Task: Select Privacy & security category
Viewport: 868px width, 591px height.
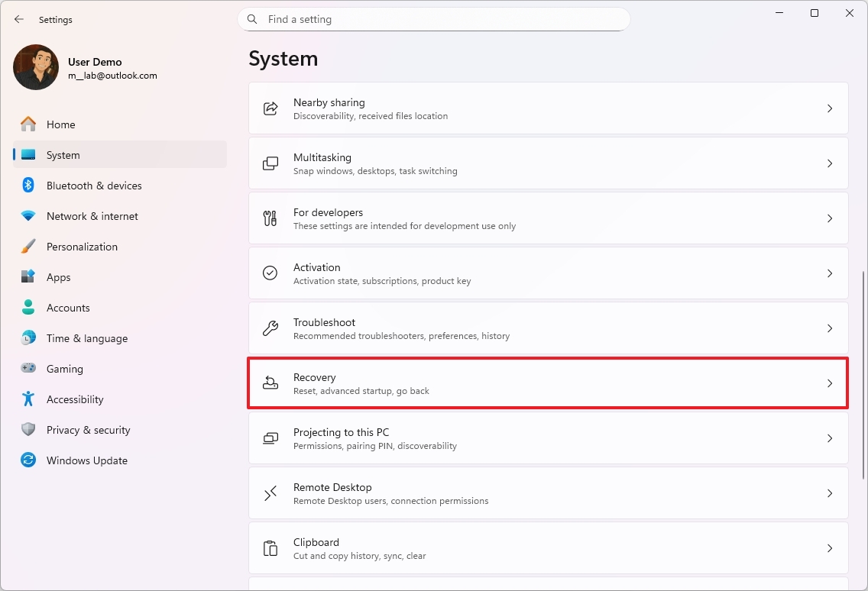Action: (x=88, y=430)
